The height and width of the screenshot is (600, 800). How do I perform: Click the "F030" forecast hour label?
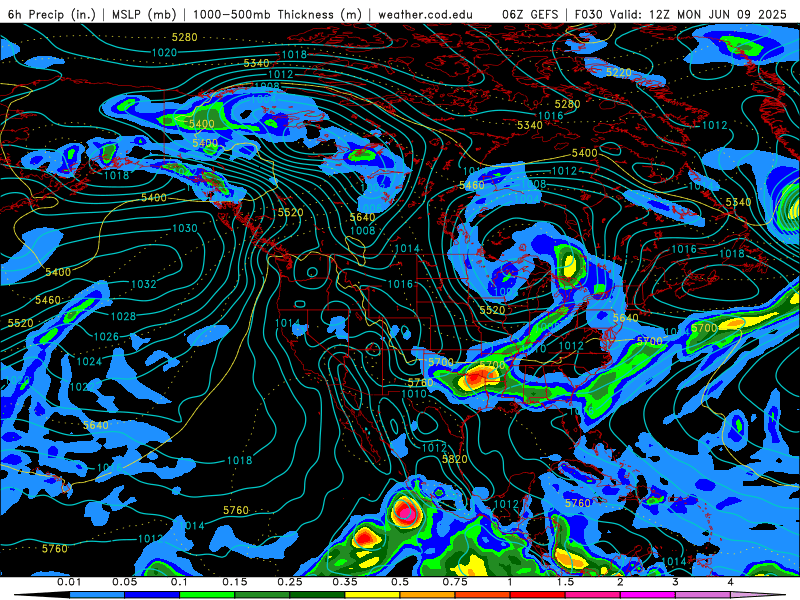[x=588, y=14]
